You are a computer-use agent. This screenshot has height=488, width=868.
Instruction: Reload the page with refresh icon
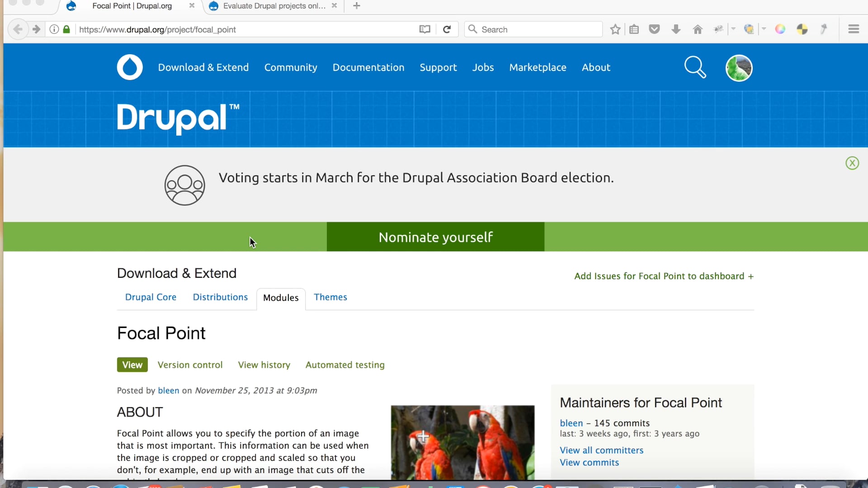(x=447, y=29)
